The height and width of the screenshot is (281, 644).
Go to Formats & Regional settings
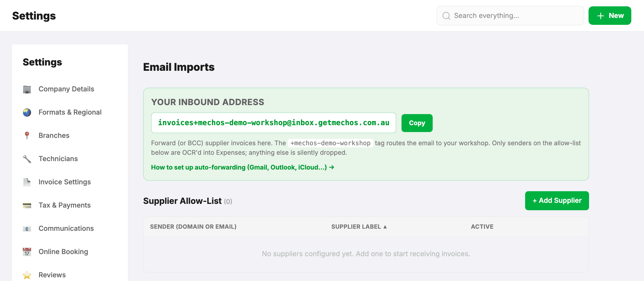tap(70, 112)
